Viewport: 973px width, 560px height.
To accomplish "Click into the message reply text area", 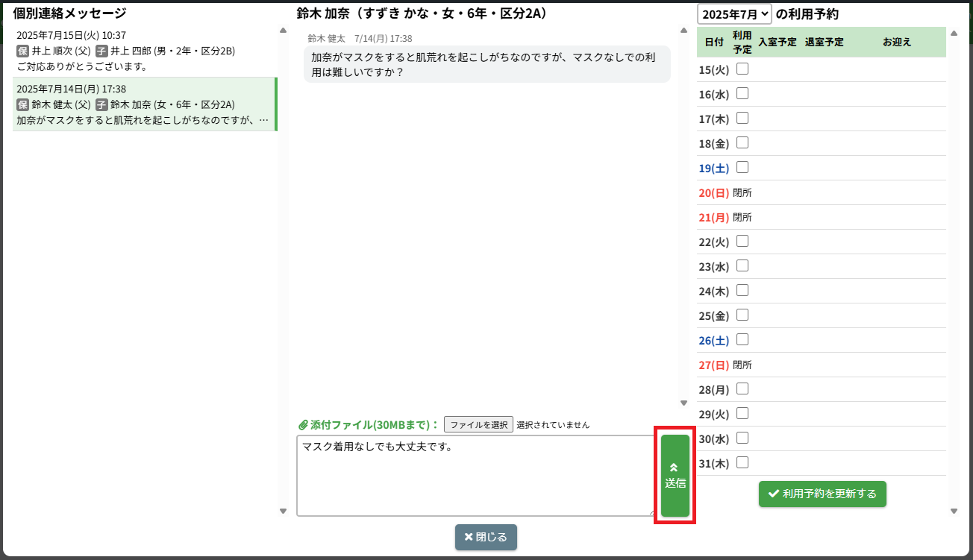I will (x=475, y=476).
